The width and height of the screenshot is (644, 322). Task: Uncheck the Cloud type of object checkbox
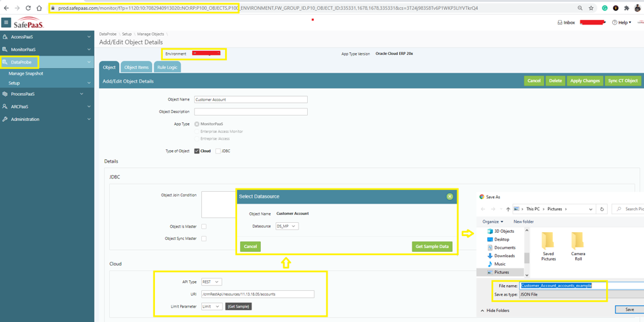pos(197,151)
